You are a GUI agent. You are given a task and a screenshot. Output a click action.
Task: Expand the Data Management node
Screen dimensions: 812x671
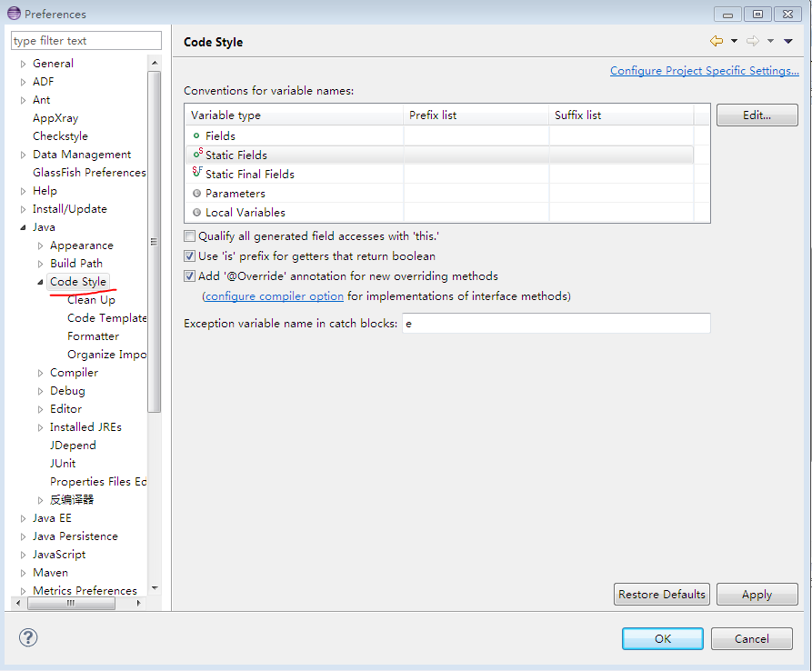click(x=23, y=155)
